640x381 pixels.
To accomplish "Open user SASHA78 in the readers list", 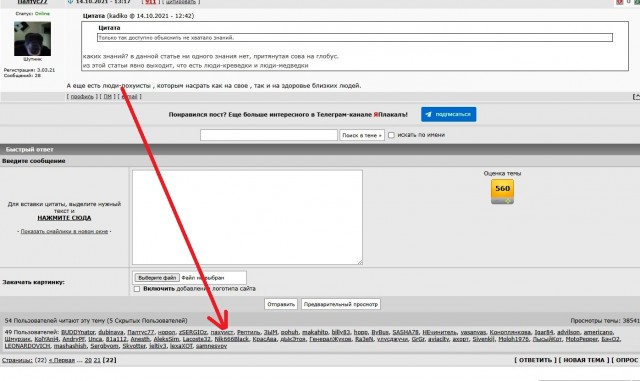I will pos(405,332).
